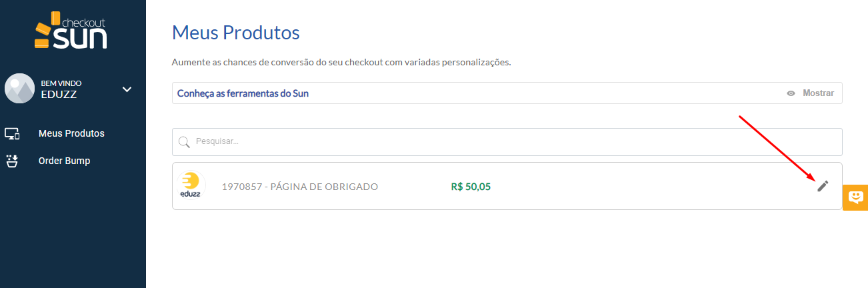
Task: Click the Meus Produtos page heading
Action: (x=236, y=32)
